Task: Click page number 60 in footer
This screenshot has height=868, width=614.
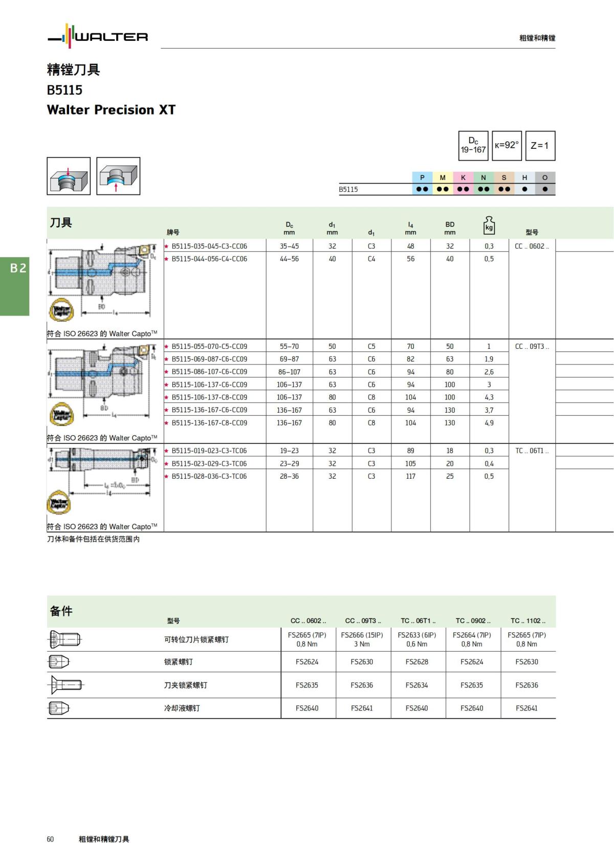Action: (50, 839)
